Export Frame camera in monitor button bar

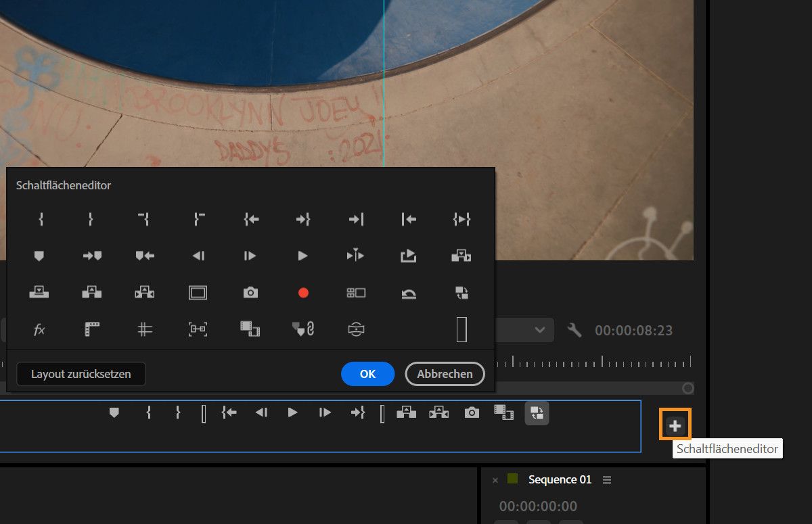[472, 412]
